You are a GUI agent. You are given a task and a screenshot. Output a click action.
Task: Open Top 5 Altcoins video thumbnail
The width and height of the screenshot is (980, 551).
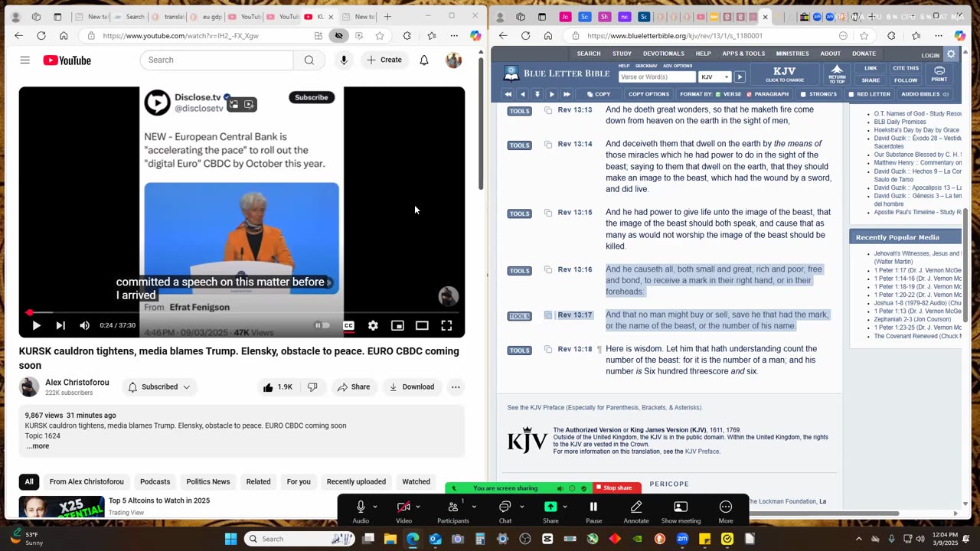point(61,507)
